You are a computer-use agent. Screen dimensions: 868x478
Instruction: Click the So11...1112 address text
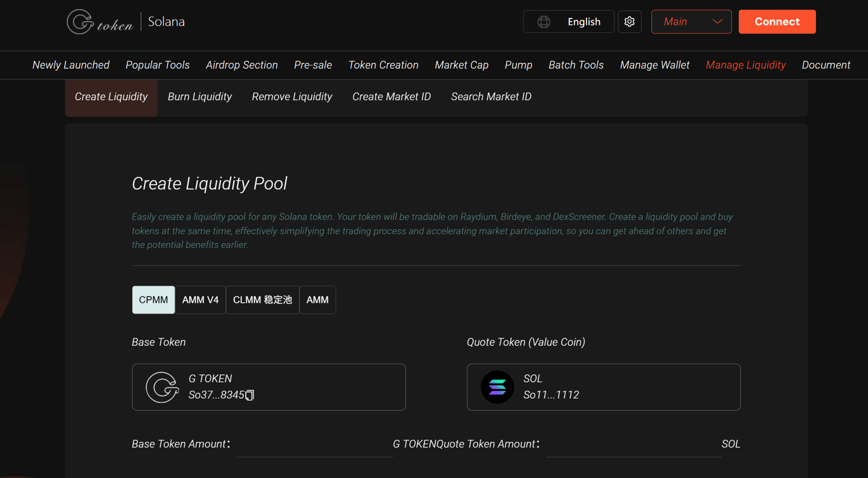click(551, 395)
